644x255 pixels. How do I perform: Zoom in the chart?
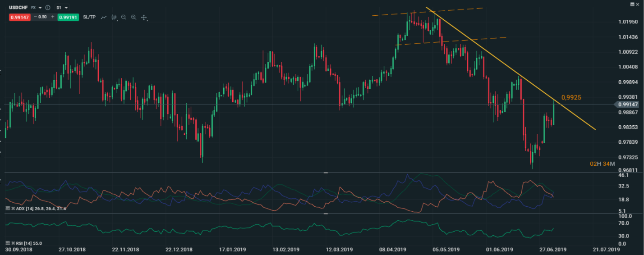[133, 17]
